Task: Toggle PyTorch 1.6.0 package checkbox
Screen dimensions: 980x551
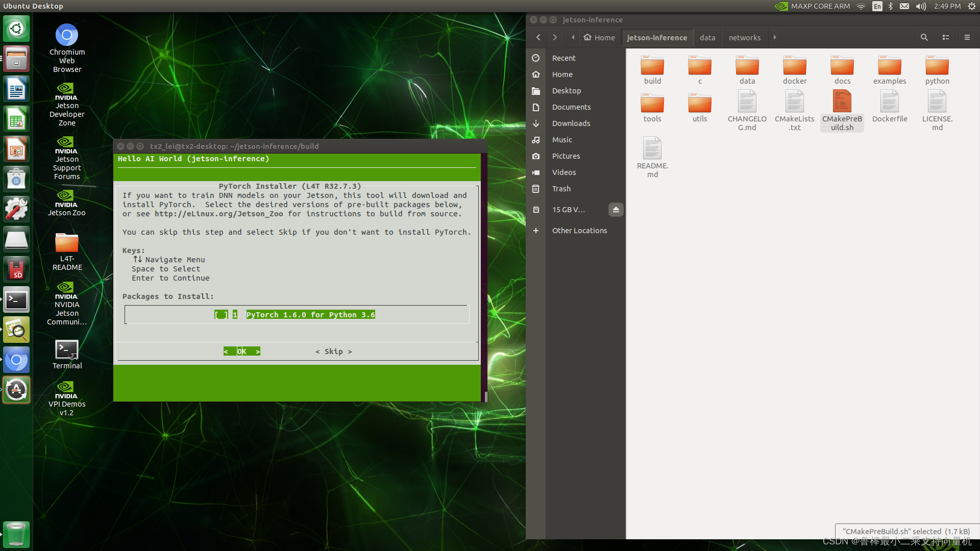Action: (221, 315)
